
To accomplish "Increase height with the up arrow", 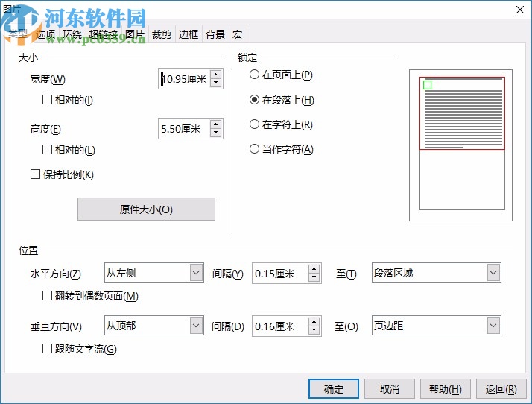I will click(x=216, y=124).
